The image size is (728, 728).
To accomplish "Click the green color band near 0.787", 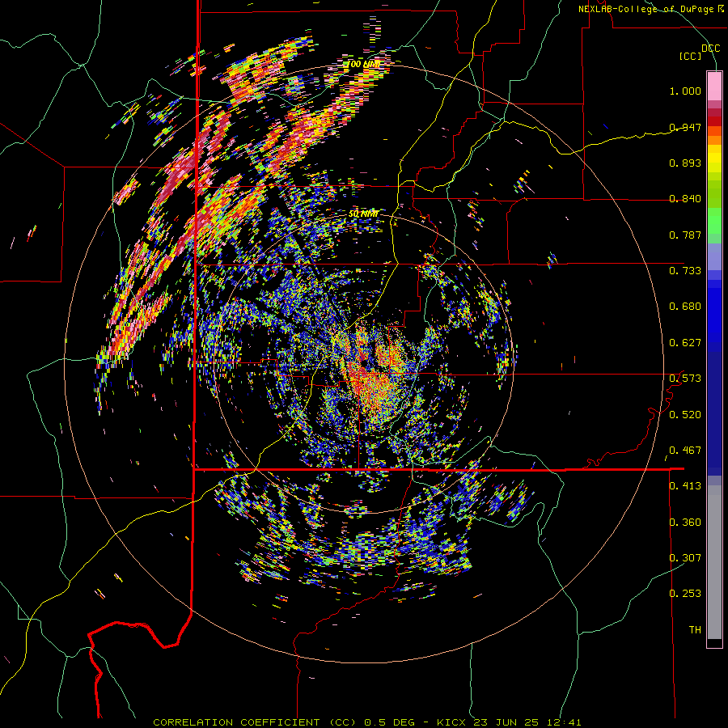I will (714, 225).
